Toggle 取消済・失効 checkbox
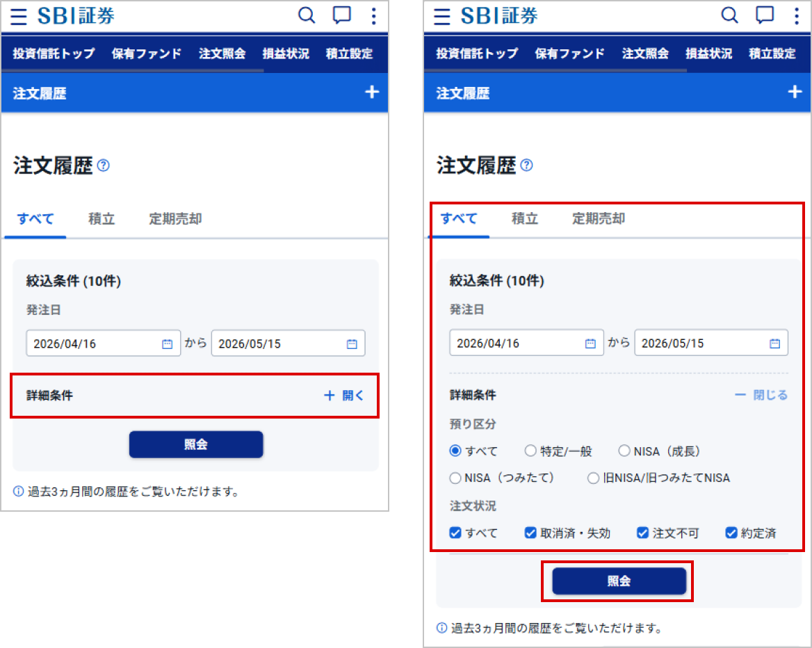Viewport: 812px width, 648px height. [x=530, y=533]
